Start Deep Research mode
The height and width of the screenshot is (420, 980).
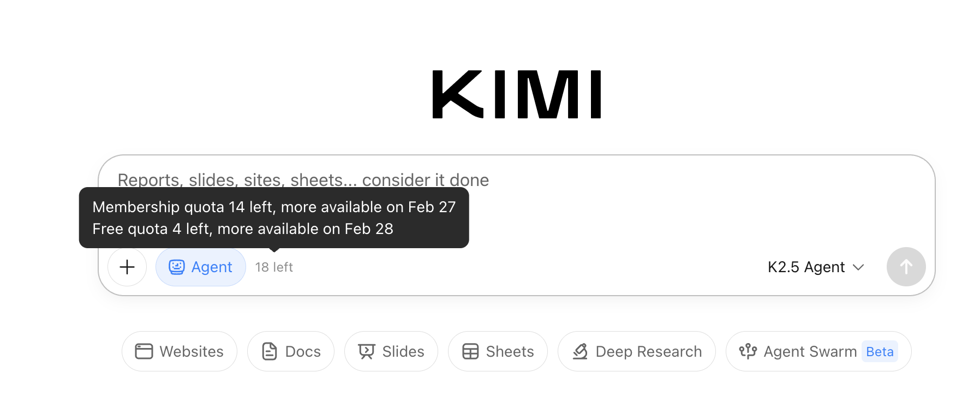tap(637, 351)
